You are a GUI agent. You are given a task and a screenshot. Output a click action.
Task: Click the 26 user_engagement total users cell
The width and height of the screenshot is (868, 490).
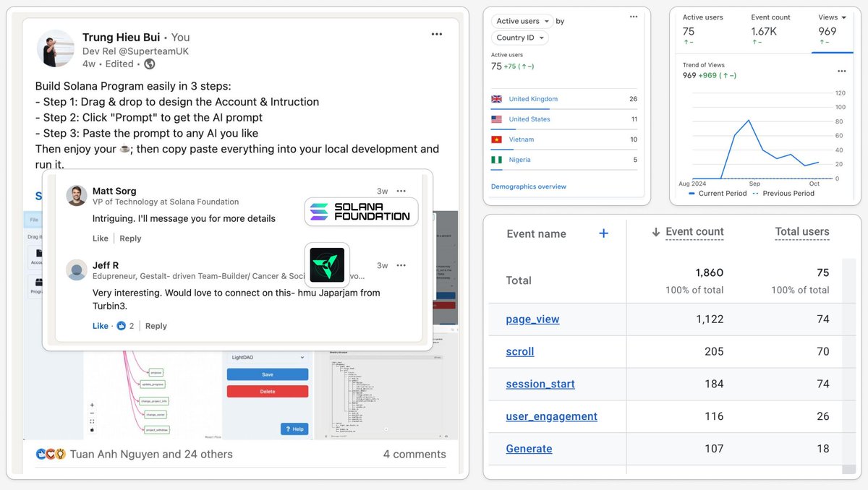tap(822, 416)
